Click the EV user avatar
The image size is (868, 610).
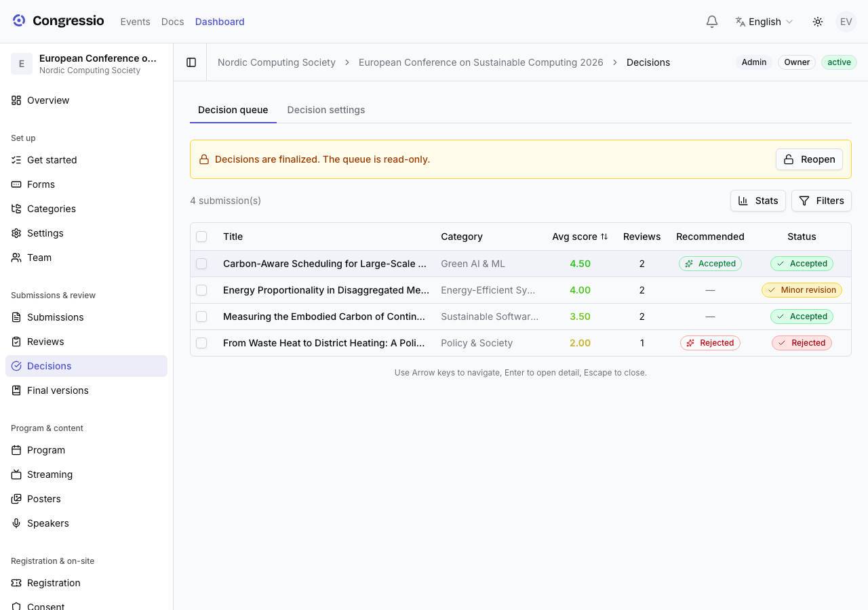[846, 22]
